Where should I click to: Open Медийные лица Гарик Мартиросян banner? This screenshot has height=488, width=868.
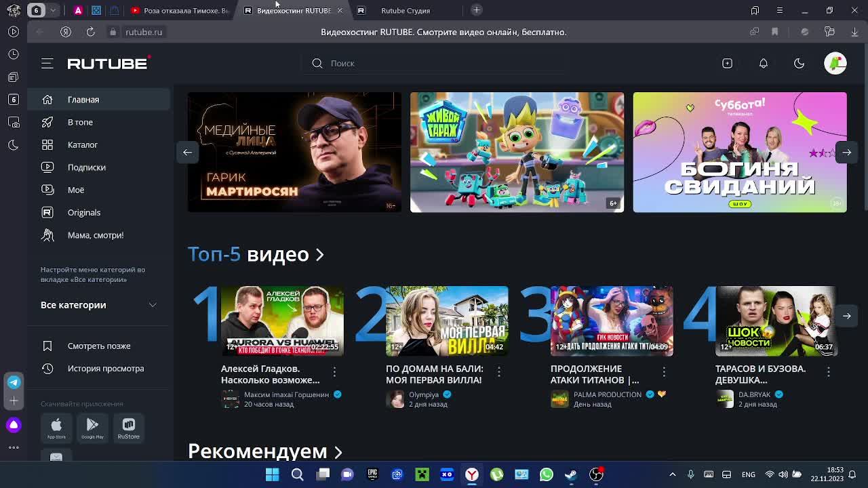294,152
